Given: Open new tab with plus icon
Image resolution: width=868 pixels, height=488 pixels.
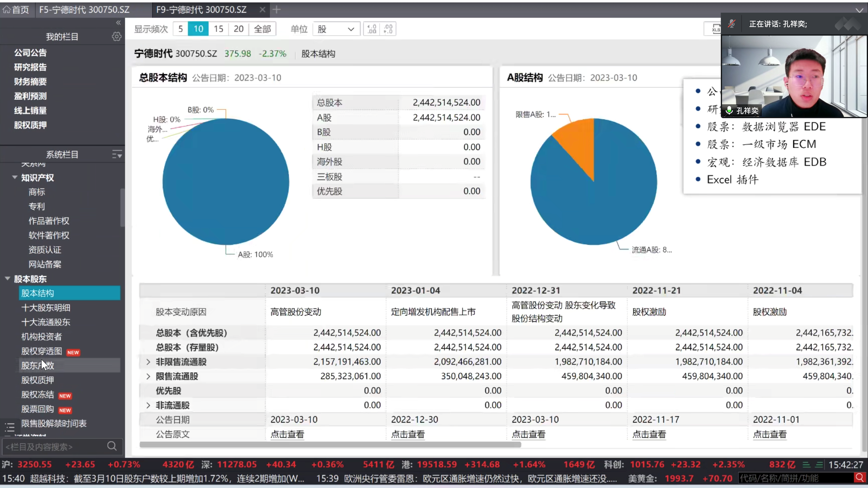Looking at the screenshot, I should point(276,10).
